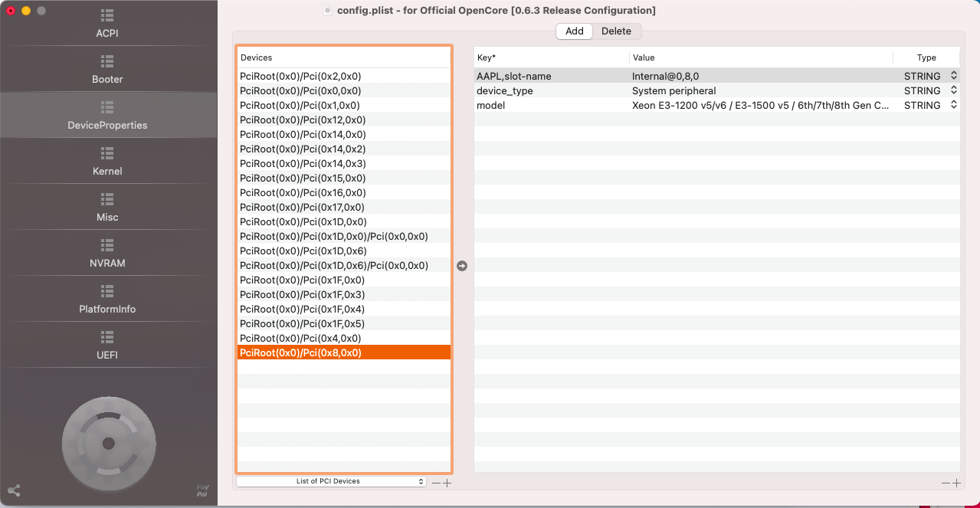The image size is (980, 508).
Task: Select device PciRoot(0x0)/Pci(0x14,0x3)
Action: [x=344, y=163]
